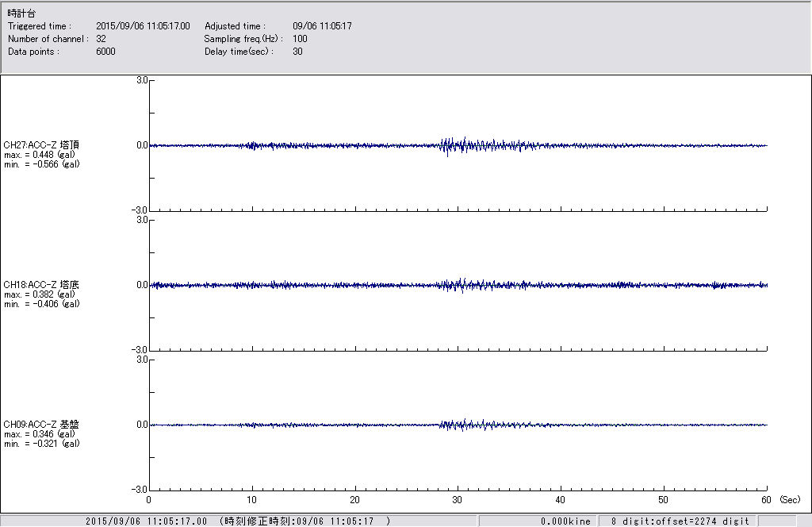Click the (Sec) unit label on time axis
The width and height of the screenshot is (812, 527).
coord(790,500)
